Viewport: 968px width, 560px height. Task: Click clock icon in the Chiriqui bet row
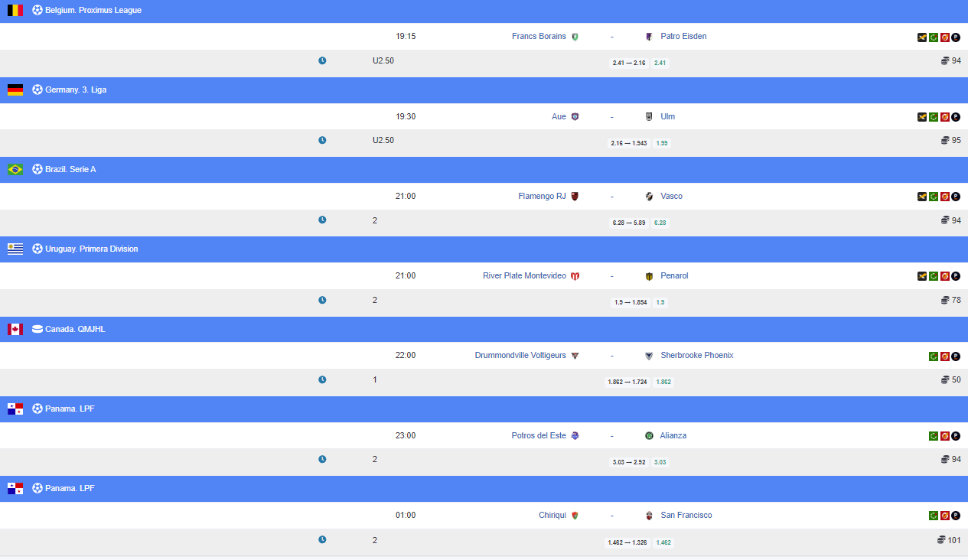pyautogui.click(x=322, y=539)
